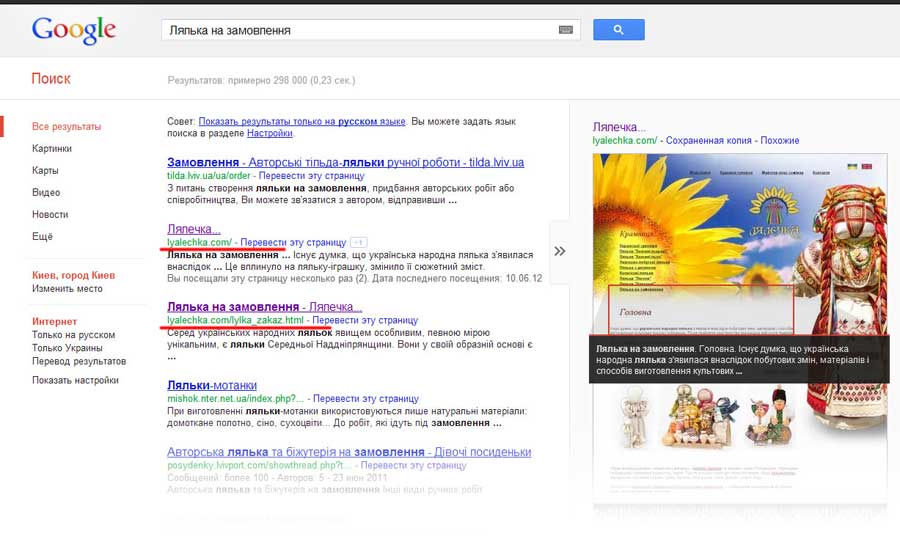
Task: Open the Настройки link in tip
Action: tap(270, 133)
